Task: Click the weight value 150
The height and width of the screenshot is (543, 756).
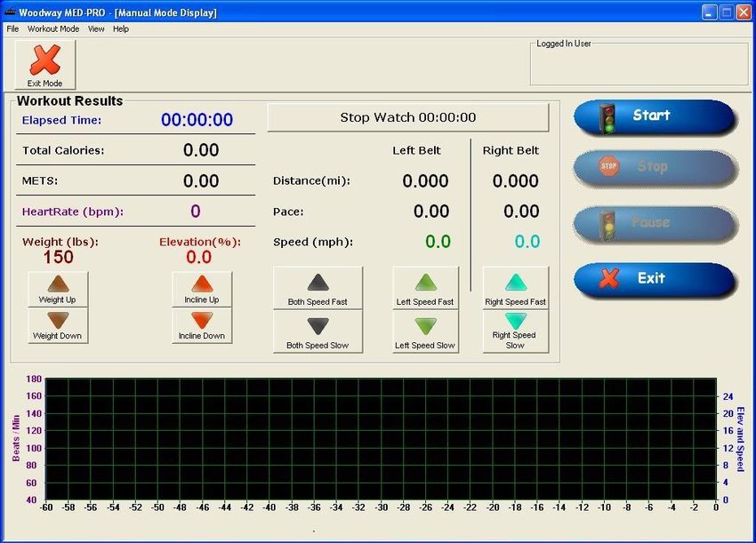Action: point(59,257)
